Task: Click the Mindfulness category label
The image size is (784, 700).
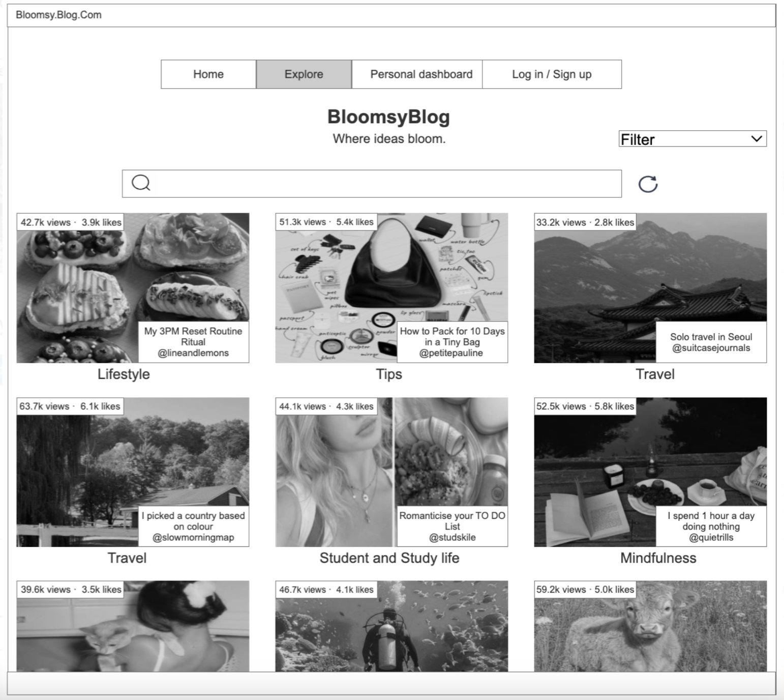Action: pyautogui.click(x=658, y=558)
